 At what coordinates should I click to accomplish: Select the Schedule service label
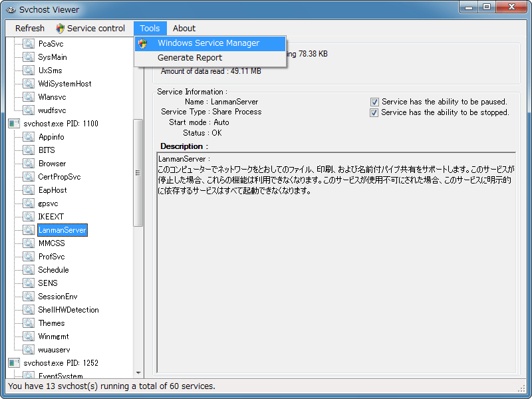pyautogui.click(x=53, y=270)
